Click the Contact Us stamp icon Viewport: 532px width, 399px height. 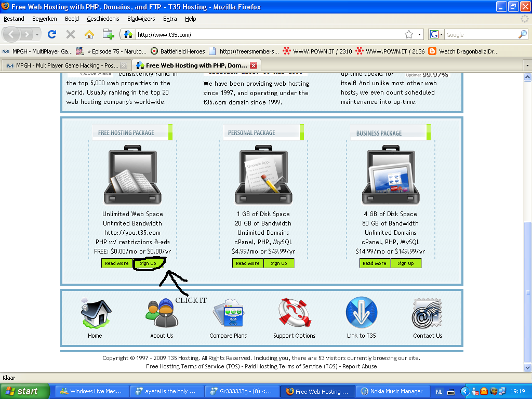(x=427, y=313)
